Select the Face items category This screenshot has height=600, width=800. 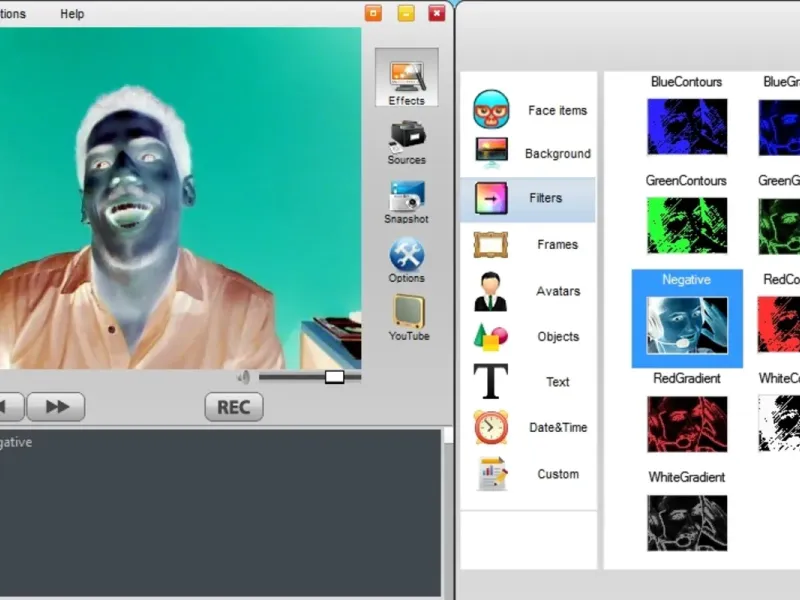[x=529, y=110]
